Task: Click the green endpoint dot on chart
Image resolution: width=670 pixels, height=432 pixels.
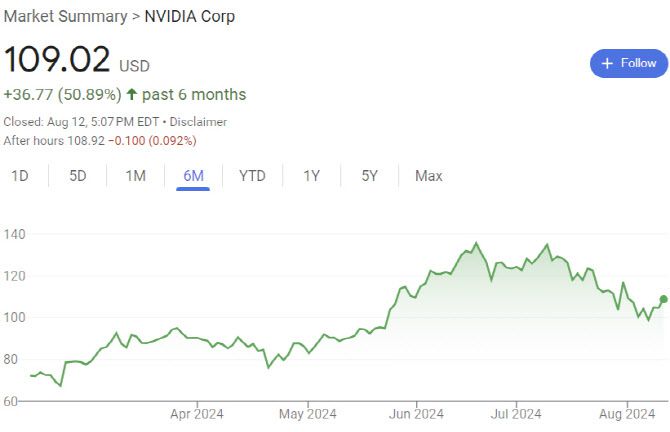Action: [x=663, y=299]
